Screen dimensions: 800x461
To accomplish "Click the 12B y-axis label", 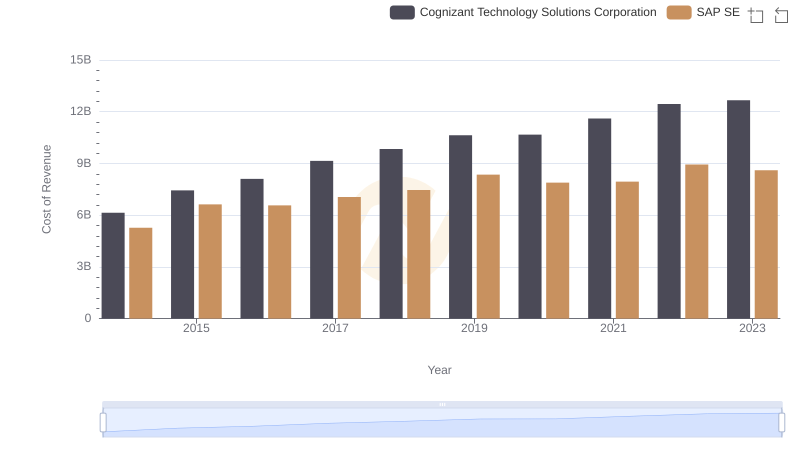I will point(81,112).
